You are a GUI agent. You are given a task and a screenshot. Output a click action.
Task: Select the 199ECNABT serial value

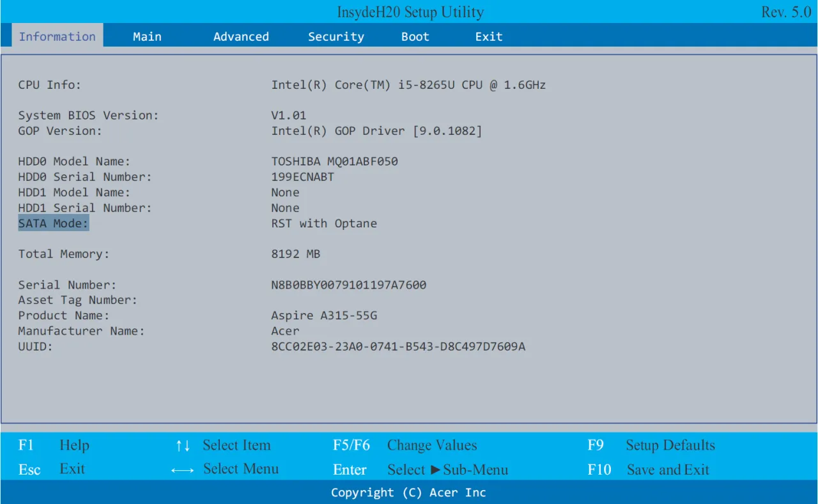[303, 177]
